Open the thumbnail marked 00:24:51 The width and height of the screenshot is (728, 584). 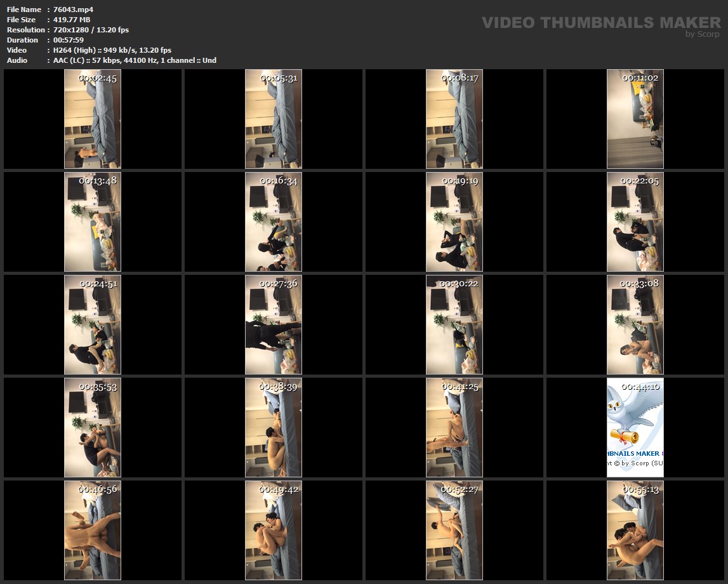[x=93, y=324]
